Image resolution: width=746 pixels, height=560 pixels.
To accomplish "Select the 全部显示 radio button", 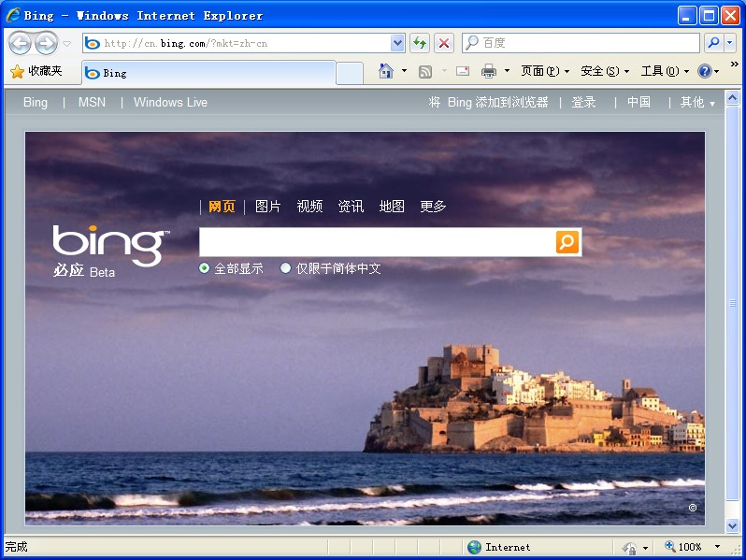I will 204,268.
